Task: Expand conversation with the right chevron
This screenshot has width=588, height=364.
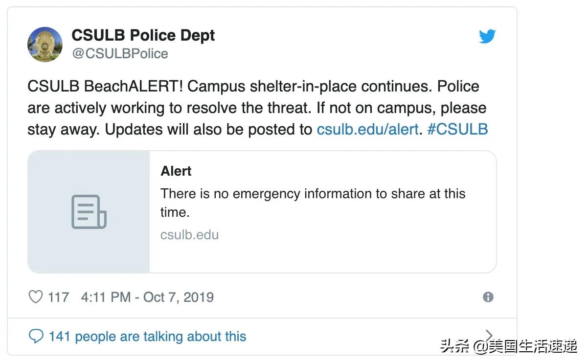Action: 489,336
